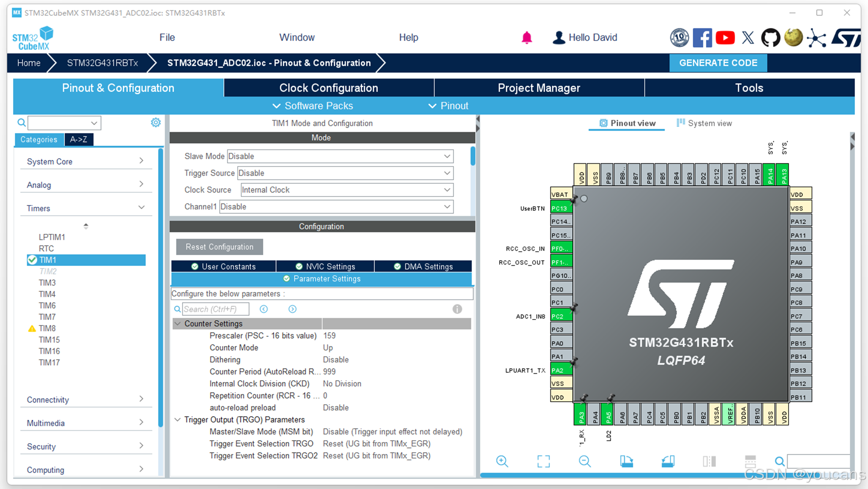Viewport: 868px width, 489px height.
Task: Expand the Analog category
Action: click(86, 185)
